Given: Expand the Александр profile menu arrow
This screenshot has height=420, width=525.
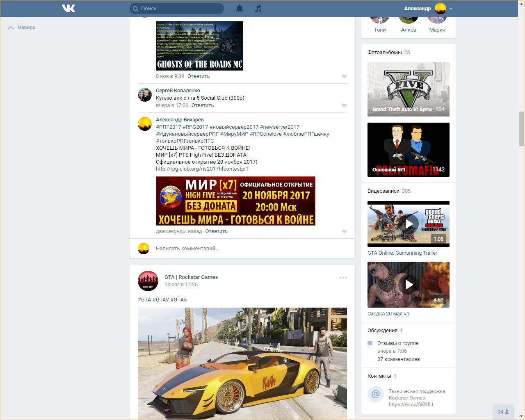Looking at the screenshot, I should 451,9.
